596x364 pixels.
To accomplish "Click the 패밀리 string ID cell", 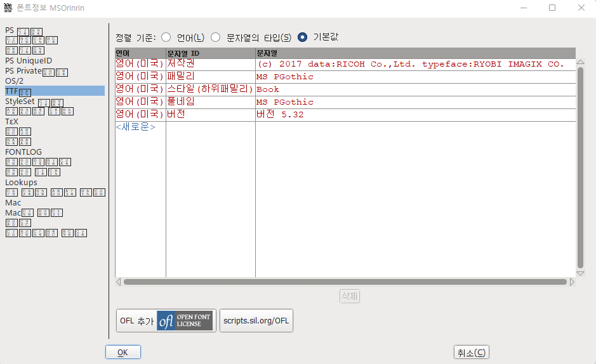I will coord(211,77).
